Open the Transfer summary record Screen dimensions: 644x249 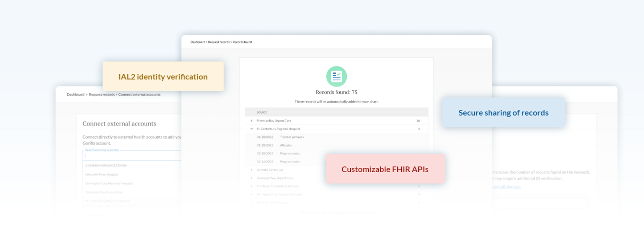pos(292,137)
